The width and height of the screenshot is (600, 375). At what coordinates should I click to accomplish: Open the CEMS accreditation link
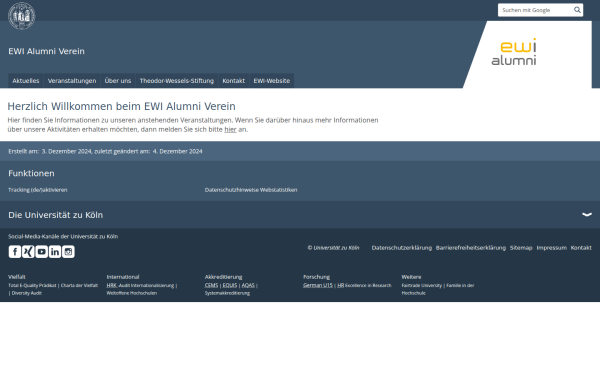point(211,285)
